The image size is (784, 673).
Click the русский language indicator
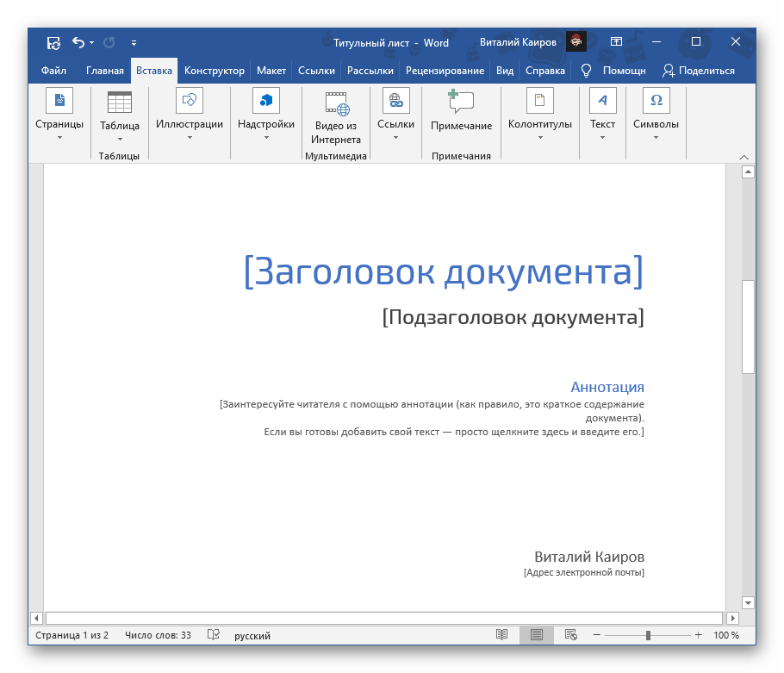[x=252, y=636]
